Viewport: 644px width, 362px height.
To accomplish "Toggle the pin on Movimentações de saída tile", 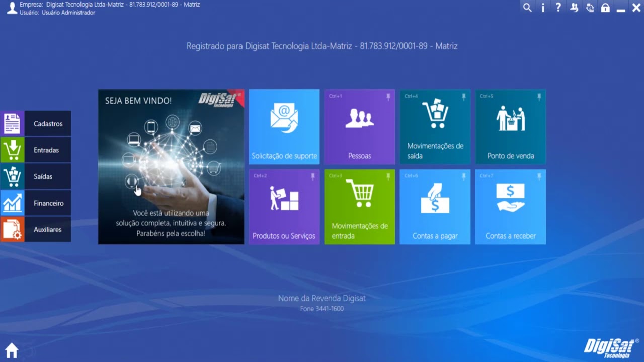I will coord(463,97).
